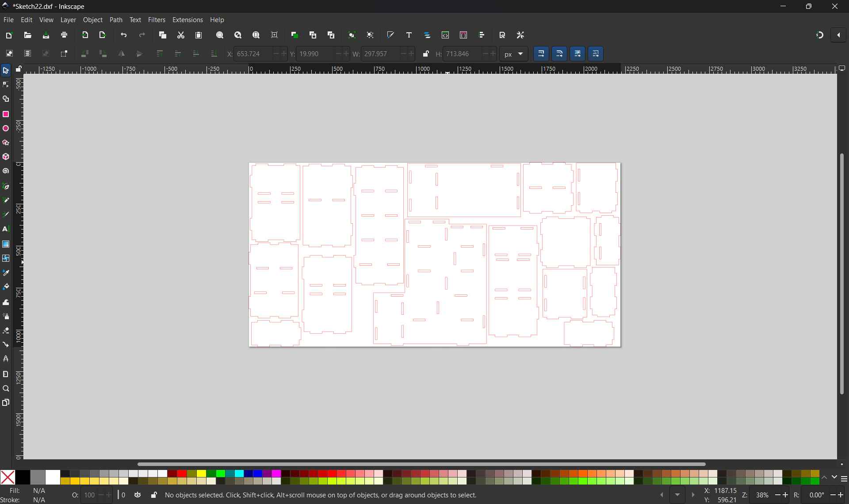Select the Dropper color picker tool

6,273
